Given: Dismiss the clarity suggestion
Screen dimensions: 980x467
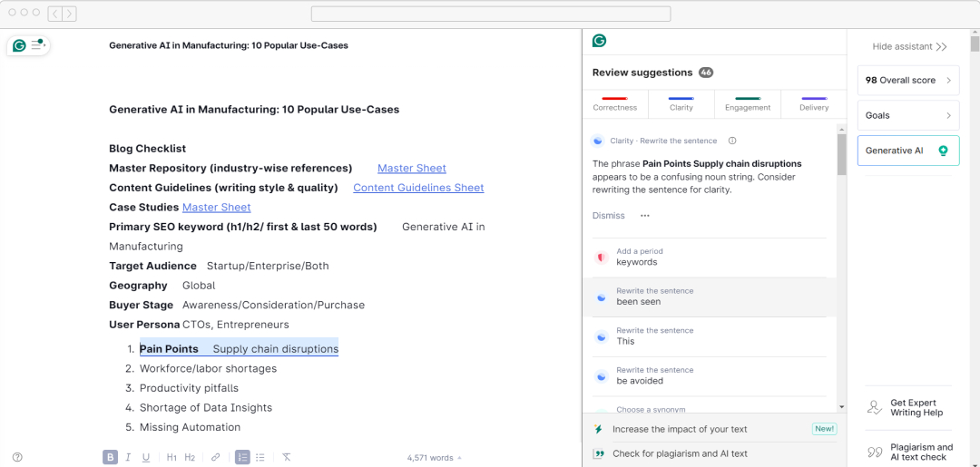Looking at the screenshot, I should [608, 216].
